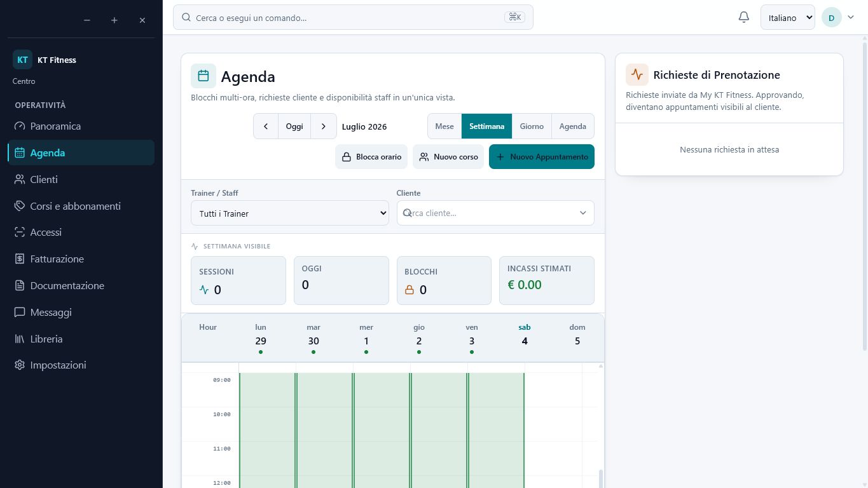Open Corsi e abbonamenti
This screenshot has width=868, height=488.
point(81,206)
